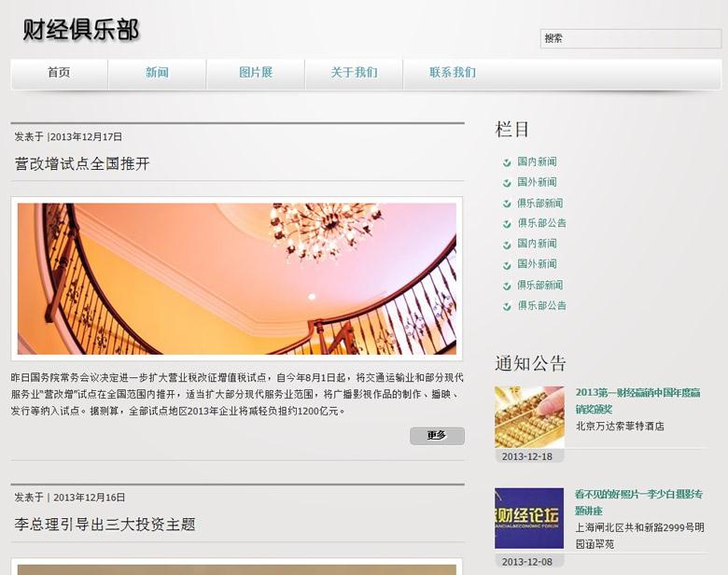The height and width of the screenshot is (575, 728).
Task: Select the first 俱乐部新闻 sidebar link
Action: pos(539,203)
